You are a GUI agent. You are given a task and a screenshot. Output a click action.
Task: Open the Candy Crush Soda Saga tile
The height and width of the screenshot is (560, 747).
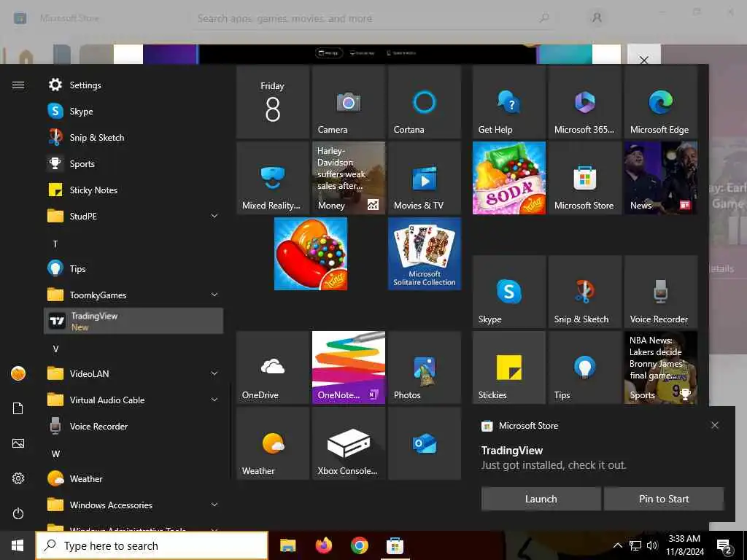click(508, 178)
